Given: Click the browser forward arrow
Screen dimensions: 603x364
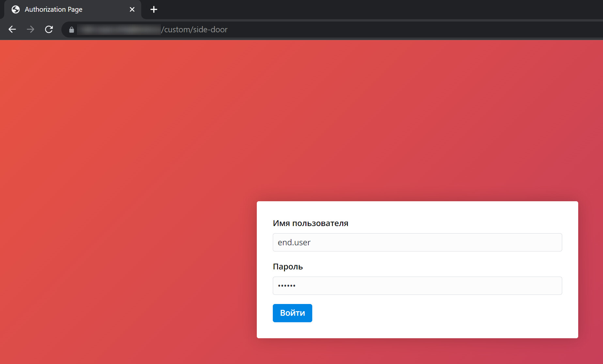Looking at the screenshot, I should 30,29.
